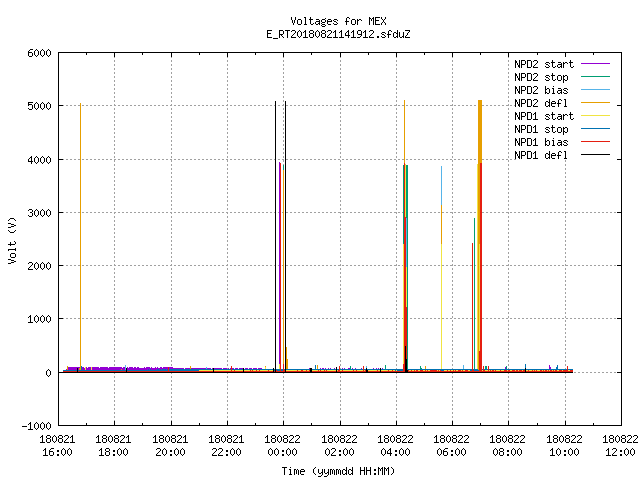The image size is (640, 480).
Task: Click the light blue NPD2 bias legend line
Action: click(x=595, y=89)
